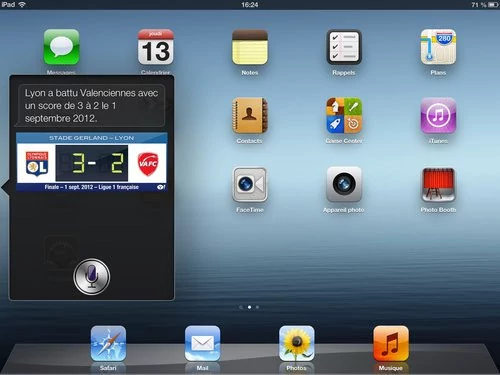The height and width of the screenshot is (375, 500).
Task: Open the Messages app
Action: click(x=61, y=47)
